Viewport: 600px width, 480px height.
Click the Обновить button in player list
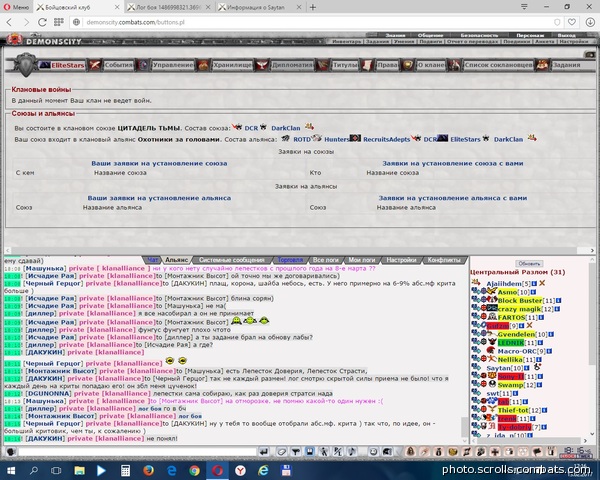click(x=529, y=264)
